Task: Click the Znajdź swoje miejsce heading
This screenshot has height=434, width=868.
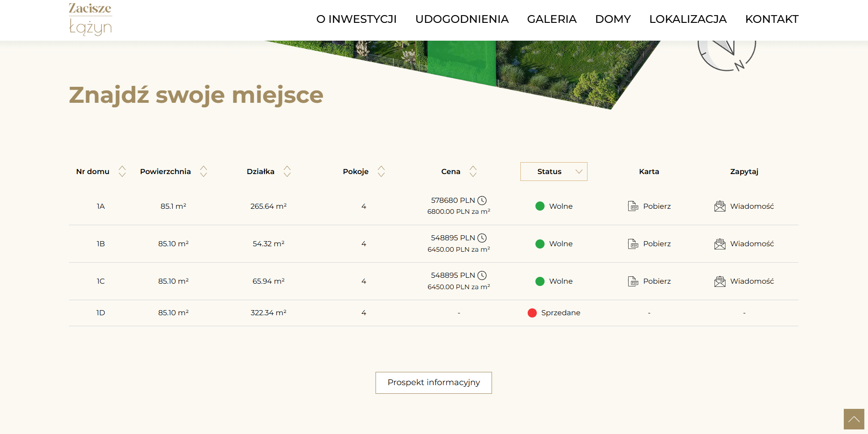Action: coord(196,95)
